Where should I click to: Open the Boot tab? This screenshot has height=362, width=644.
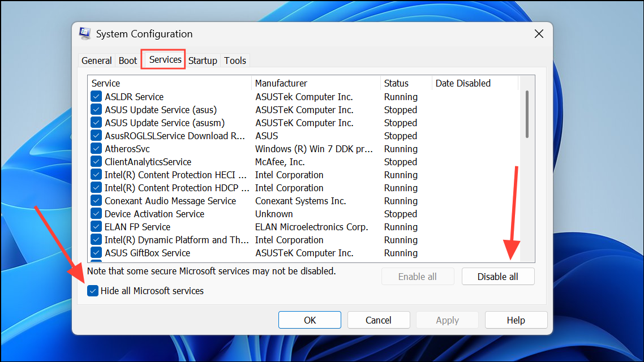click(127, 60)
